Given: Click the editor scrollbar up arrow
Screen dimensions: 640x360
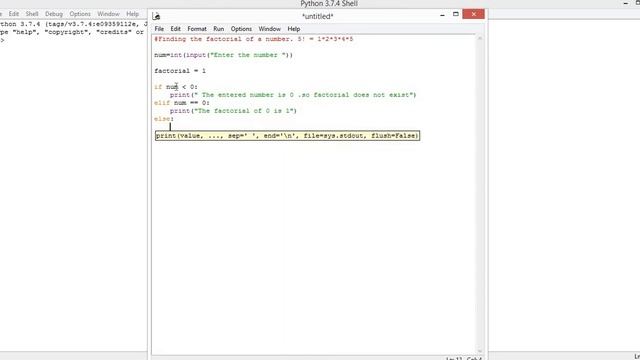Looking at the screenshot, I should pos(480,38).
